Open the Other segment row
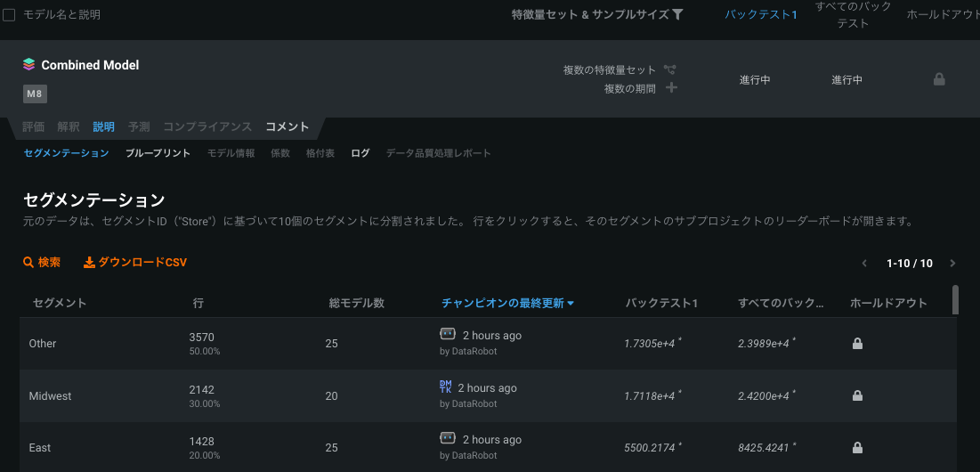Viewport: 980px width, 472px height. pos(43,344)
